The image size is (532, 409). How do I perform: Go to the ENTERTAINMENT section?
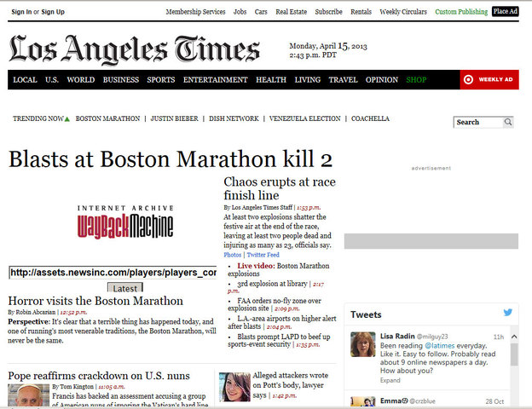(x=215, y=80)
